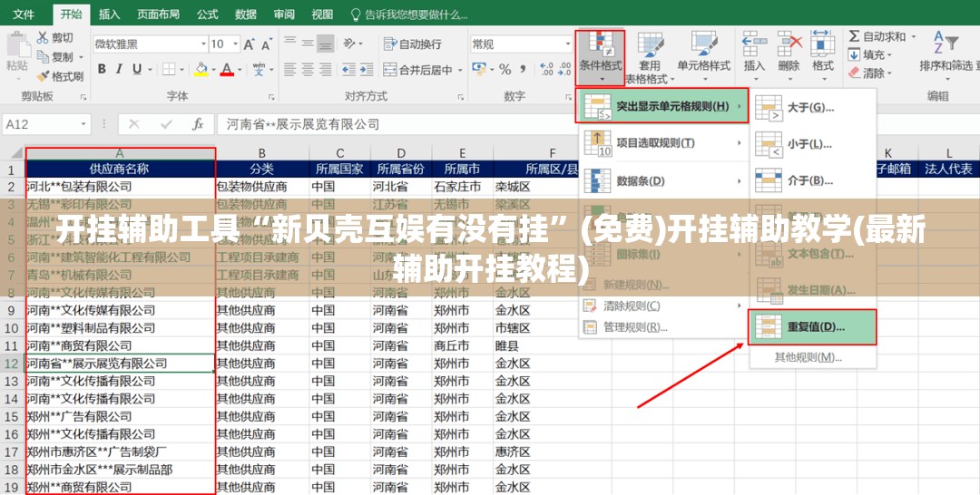Click Sort and Filter (排序和筛选) icon
The width and height of the screenshot is (980, 495).
tap(946, 42)
